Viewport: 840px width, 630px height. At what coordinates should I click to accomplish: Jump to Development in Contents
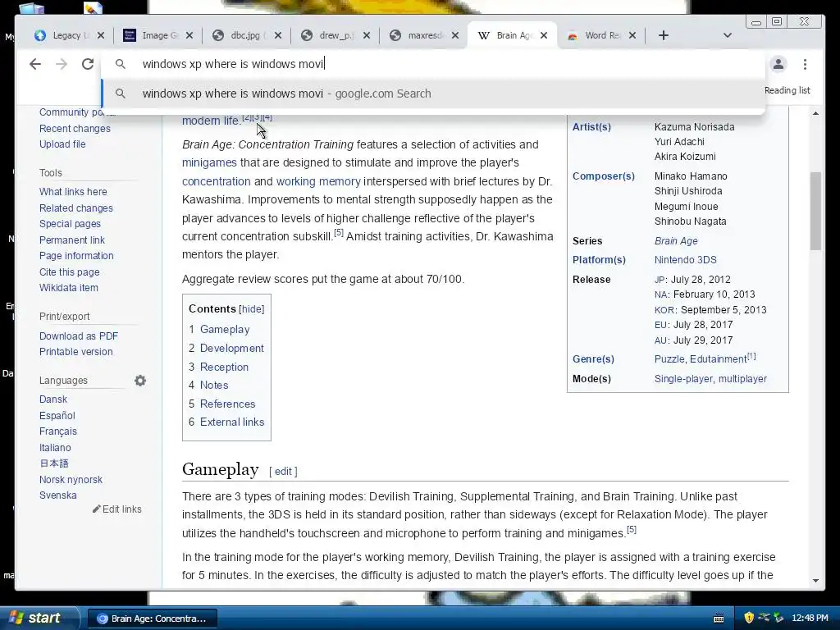[x=231, y=348]
